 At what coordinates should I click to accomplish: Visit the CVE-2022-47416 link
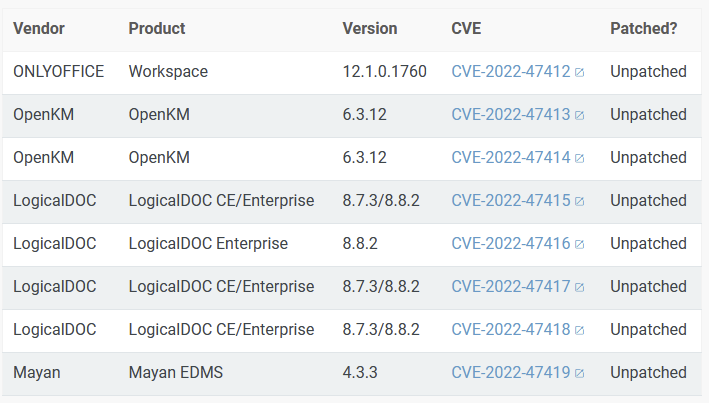pos(511,244)
